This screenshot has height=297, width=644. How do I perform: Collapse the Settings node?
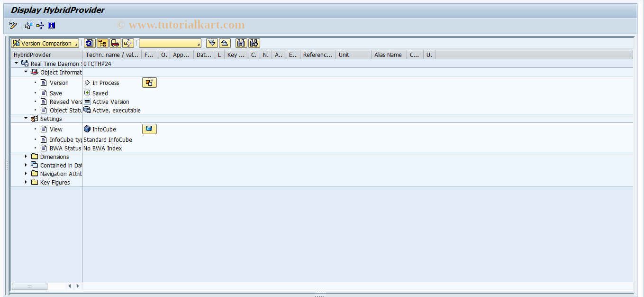coord(26,119)
